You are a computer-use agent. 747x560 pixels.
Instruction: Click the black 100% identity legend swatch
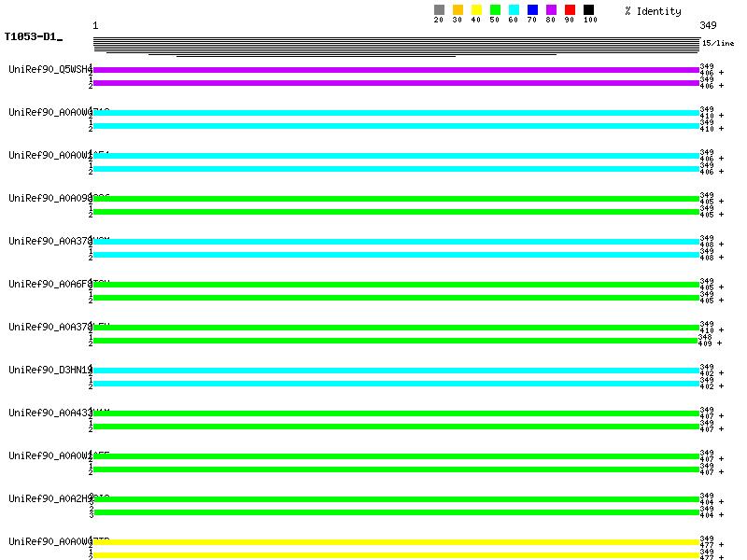coord(588,10)
